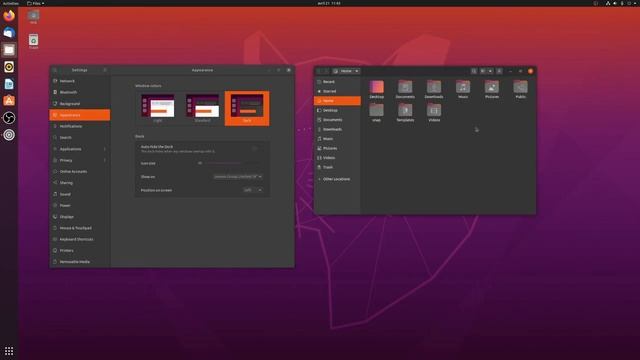Open Mouse & Touchpad settings panel
Image resolution: width=640 pixels, height=360 pixels.
80,228
